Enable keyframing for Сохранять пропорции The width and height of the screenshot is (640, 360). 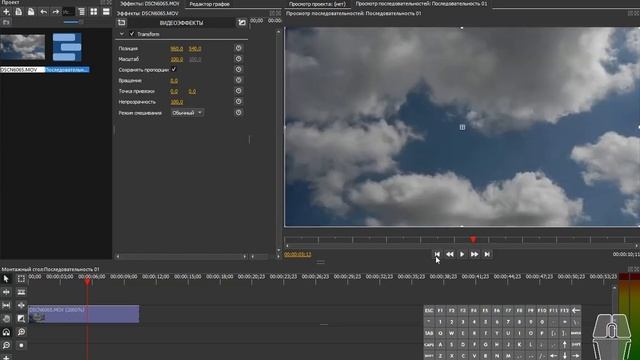tap(238, 69)
